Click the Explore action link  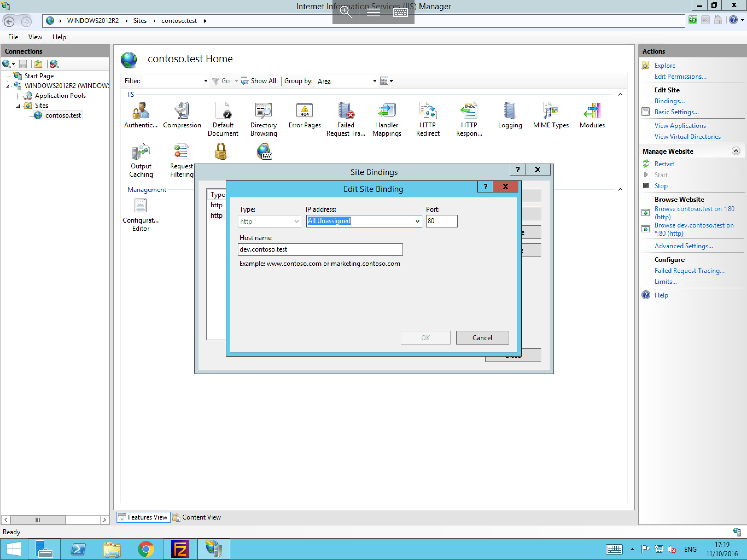click(x=665, y=66)
